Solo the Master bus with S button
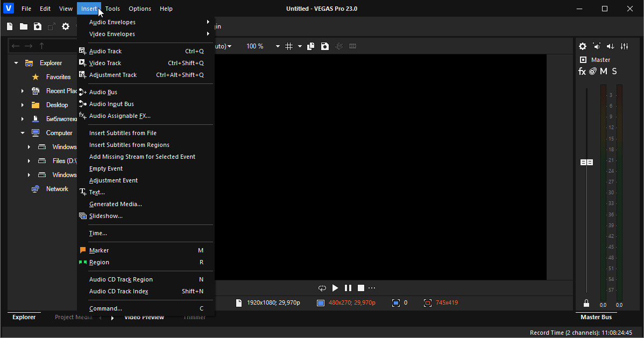644x338 pixels. coord(614,72)
